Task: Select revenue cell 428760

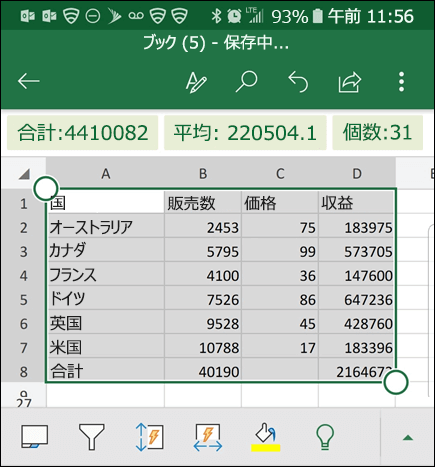Action: (x=357, y=322)
